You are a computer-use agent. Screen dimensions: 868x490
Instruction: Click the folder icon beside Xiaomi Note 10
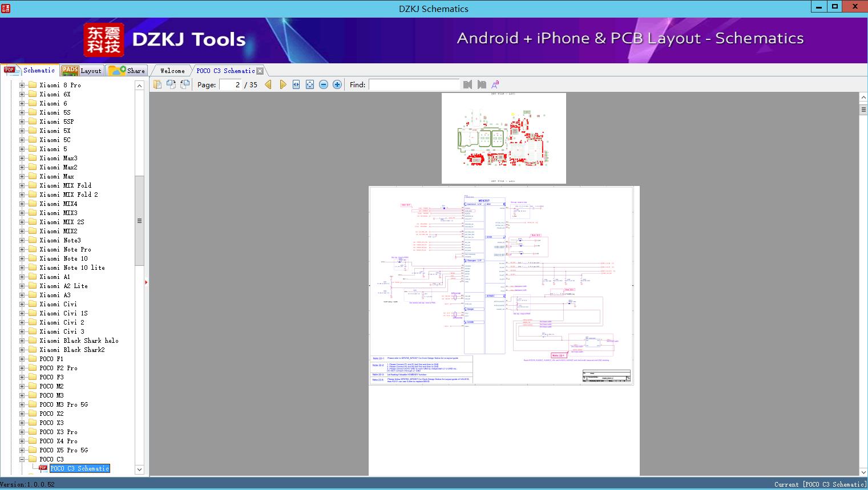tap(33, 258)
